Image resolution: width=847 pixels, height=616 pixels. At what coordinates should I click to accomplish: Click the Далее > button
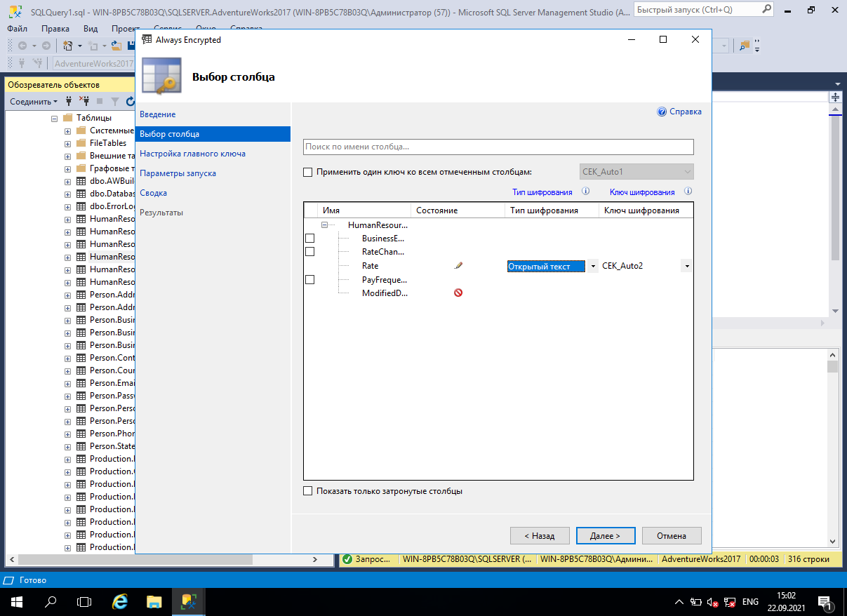606,535
